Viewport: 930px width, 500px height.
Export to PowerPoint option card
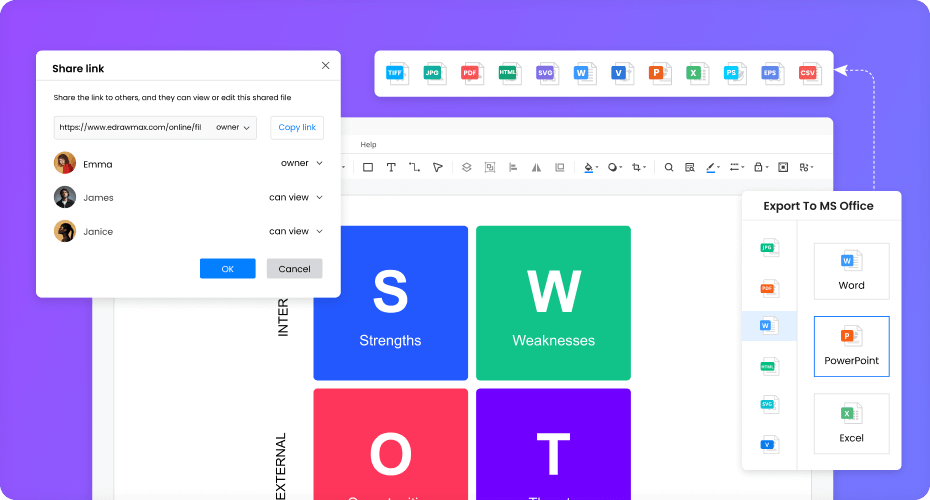852,346
